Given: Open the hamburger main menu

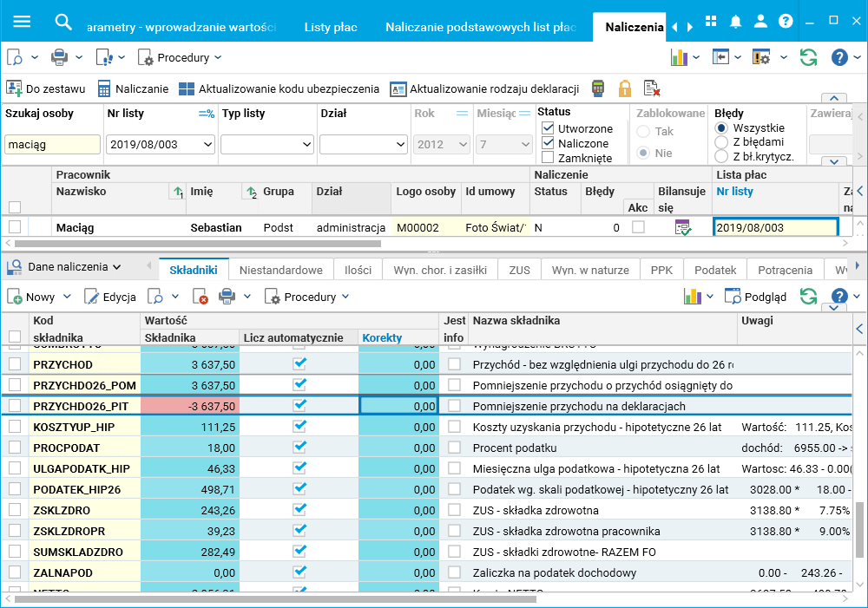Looking at the screenshot, I should pos(22,22).
